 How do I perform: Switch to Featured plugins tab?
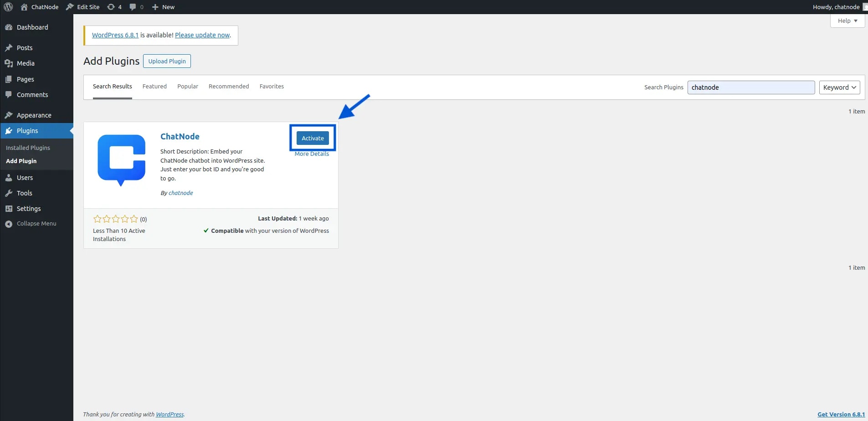pyautogui.click(x=154, y=87)
